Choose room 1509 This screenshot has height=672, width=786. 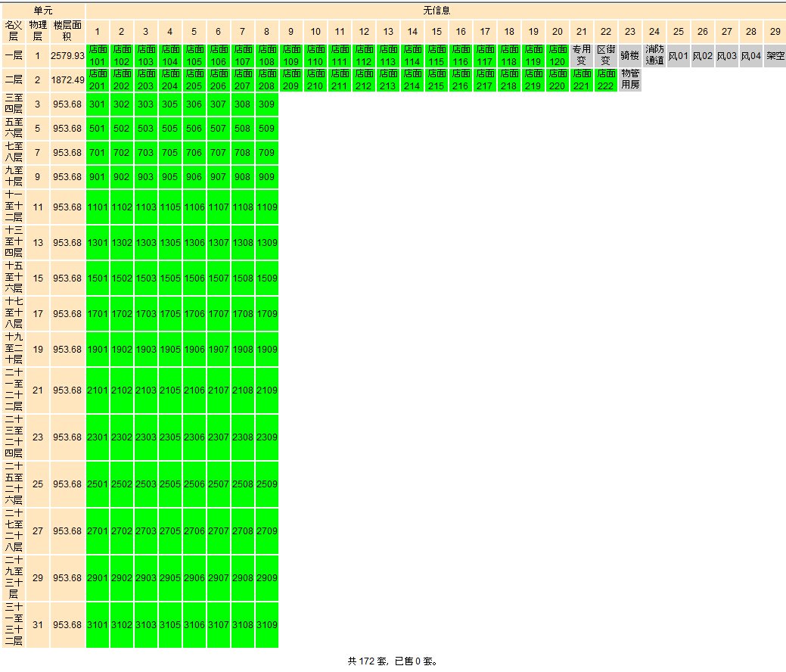(267, 278)
